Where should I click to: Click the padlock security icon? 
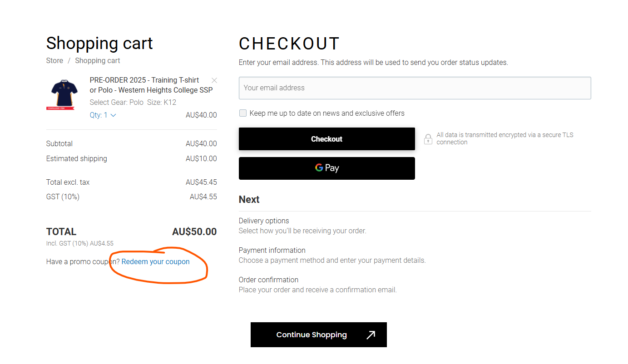click(x=428, y=139)
